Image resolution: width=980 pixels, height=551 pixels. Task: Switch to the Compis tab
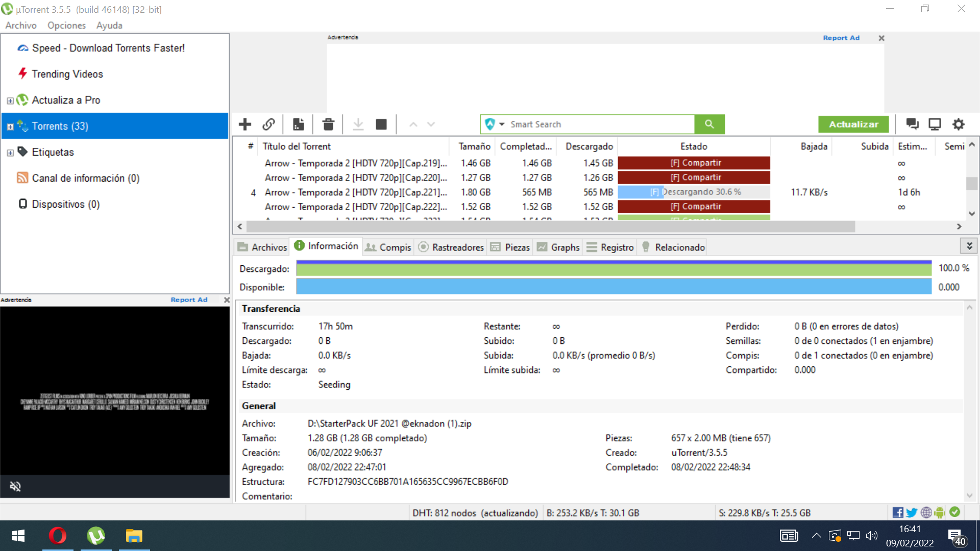[388, 247]
